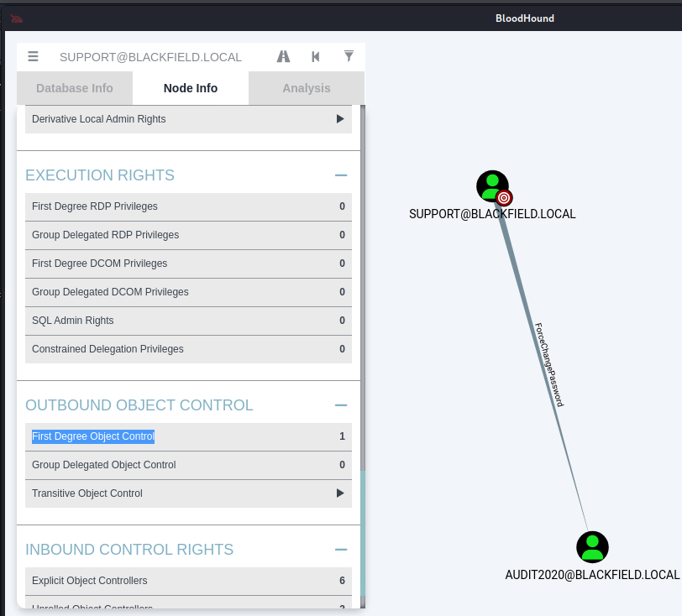Click the count 1 for First Degree Object Control
Image resolution: width=682 pixels, height=616 pixels.
343,436
